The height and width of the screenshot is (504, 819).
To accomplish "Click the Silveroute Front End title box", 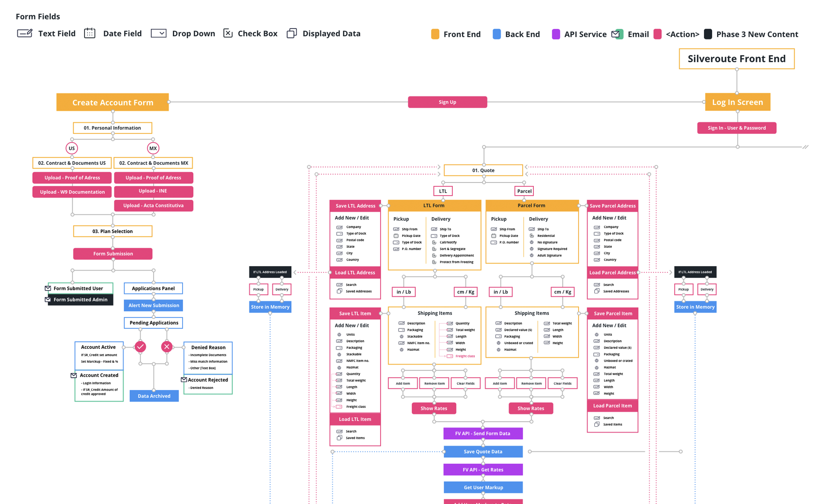I will (737, 59).
